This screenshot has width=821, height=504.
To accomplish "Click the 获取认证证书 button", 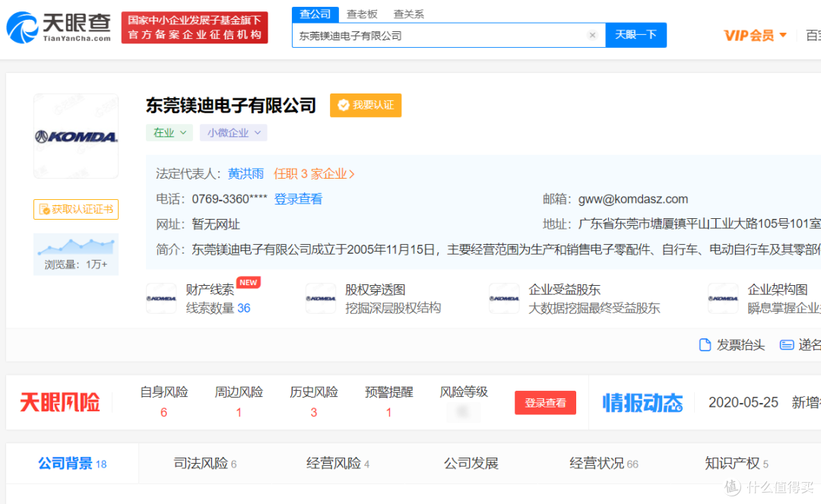I will [x=76, y=209].
